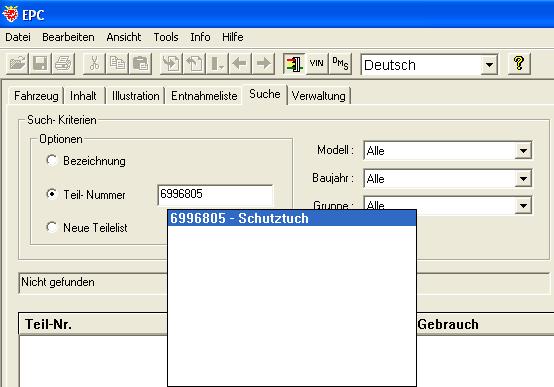
Task: Select the Bezeichnung radio option
Action: pyautogui.click(x=52, y=160)
